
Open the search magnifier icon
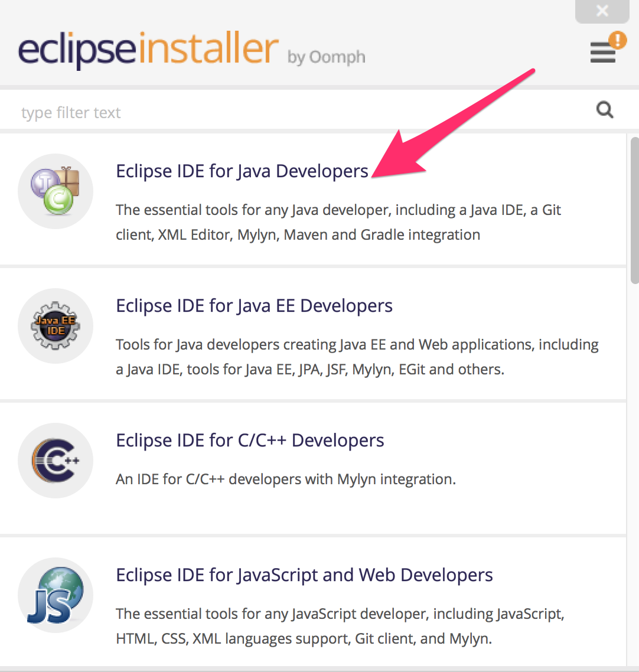click(604, 110)
